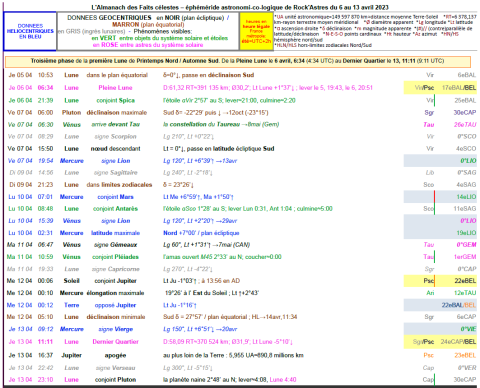This screenshot has height=388, width=480.
Task: Select "latitude maximale" in the Mercure row
Action: pyautogui.click(x=115, y=233)
